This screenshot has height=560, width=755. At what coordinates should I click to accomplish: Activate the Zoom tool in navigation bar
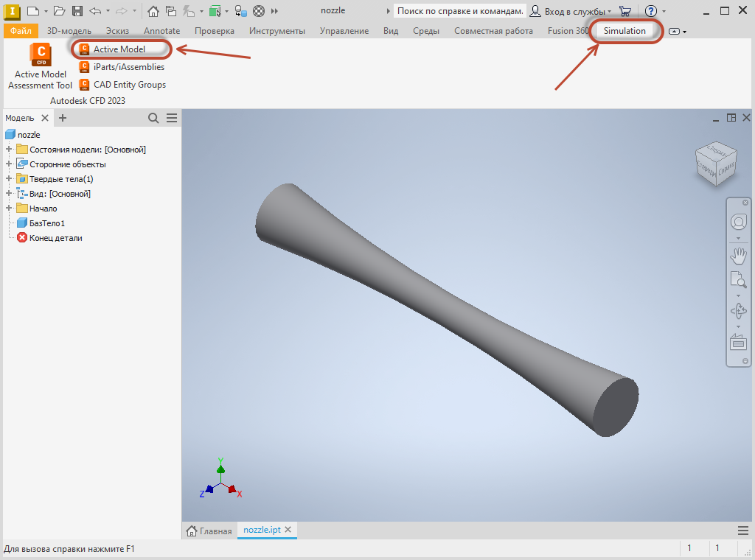(739, 280)
